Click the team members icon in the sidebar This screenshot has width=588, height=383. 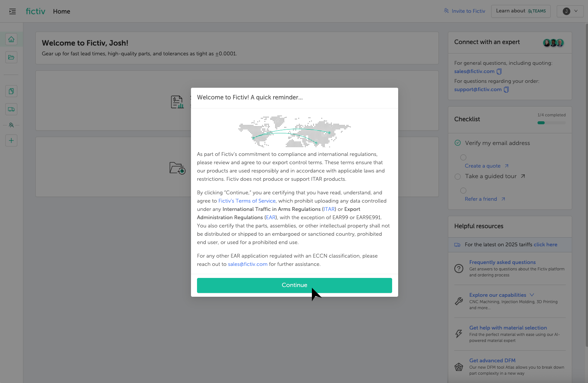11,125
